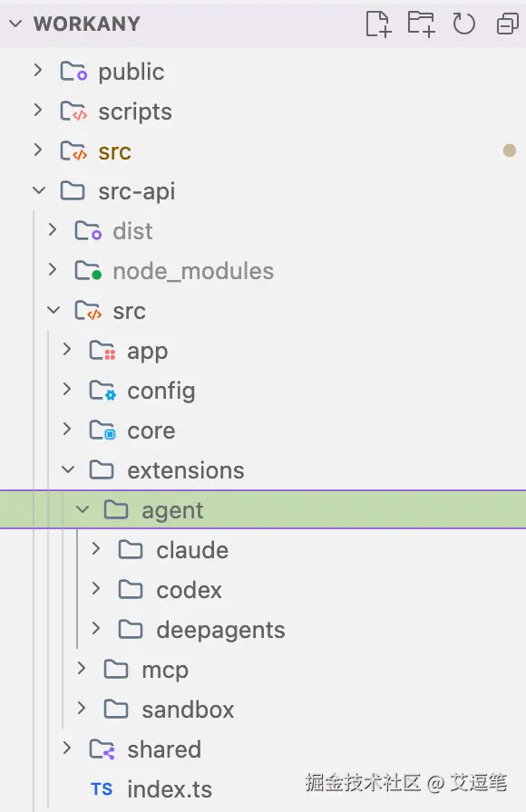The width and height of the screenshot is (526, 812).
Task: Collapse all folders using the header icon
Action: point(507,24)
